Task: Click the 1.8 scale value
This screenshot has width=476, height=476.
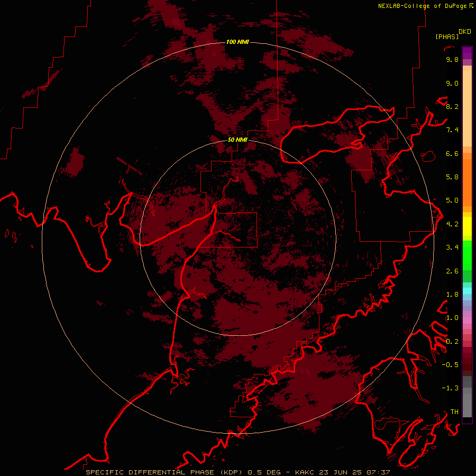Action: [x=452, y=295]
